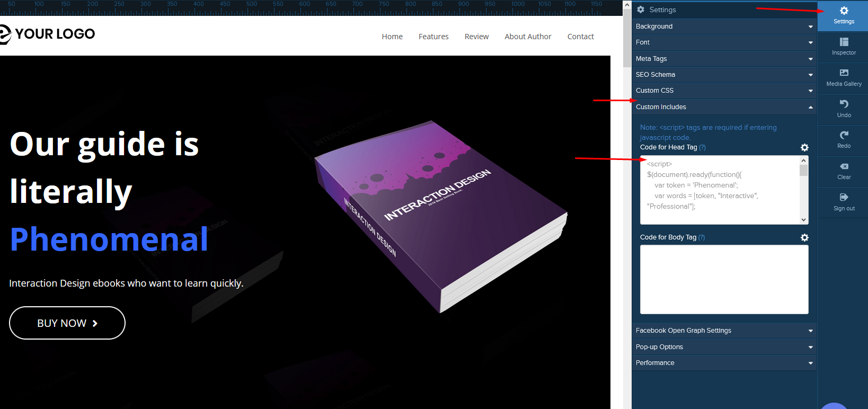Open gear options for Body Tag code
The height and width of the screenshot is (409, 868).
804,237
